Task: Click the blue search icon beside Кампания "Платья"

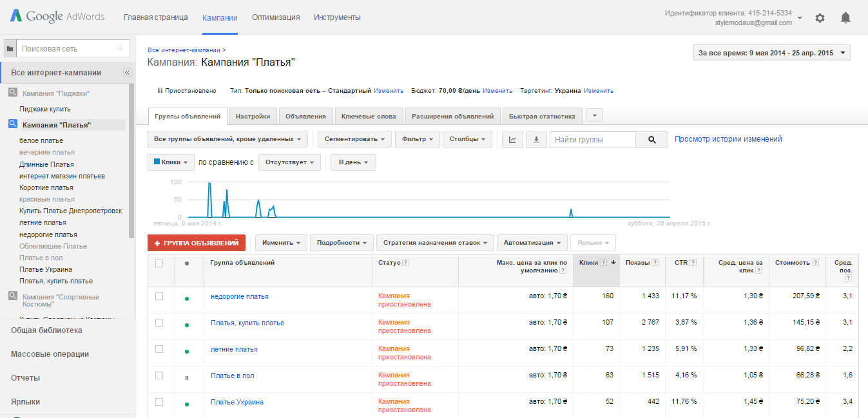Action: pyautogui.click(x=13, y=124)
